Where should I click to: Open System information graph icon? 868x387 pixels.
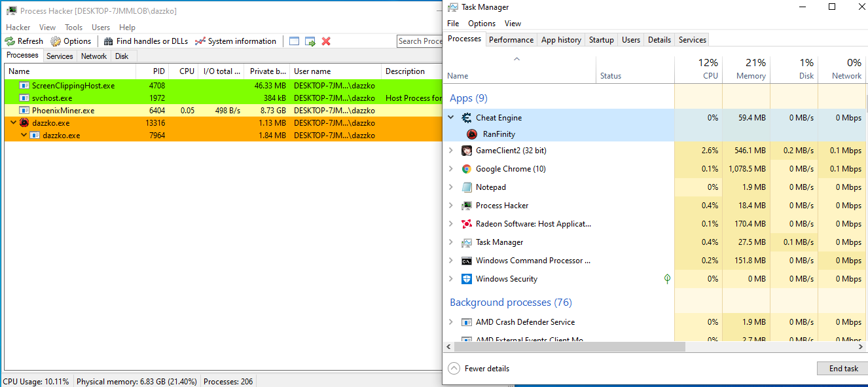point(200,41)
